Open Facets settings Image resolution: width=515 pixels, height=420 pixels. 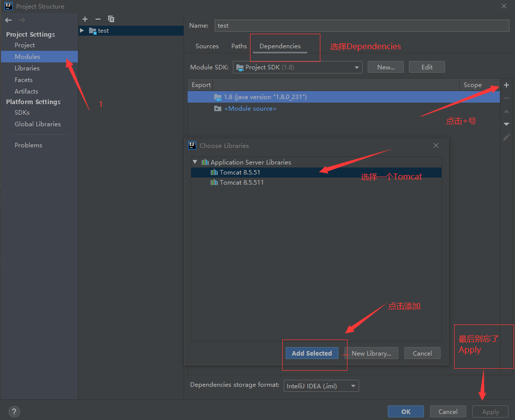(23, 80)
